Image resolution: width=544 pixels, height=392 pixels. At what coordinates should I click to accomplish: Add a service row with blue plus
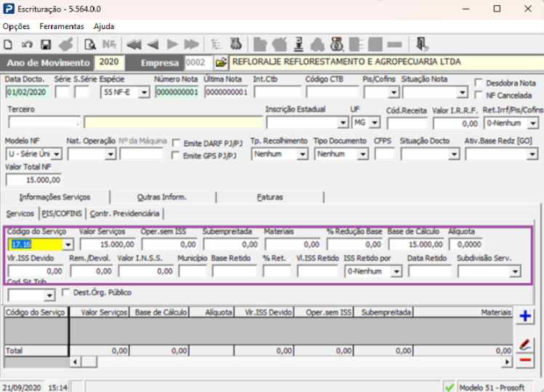tap(525, 316)
